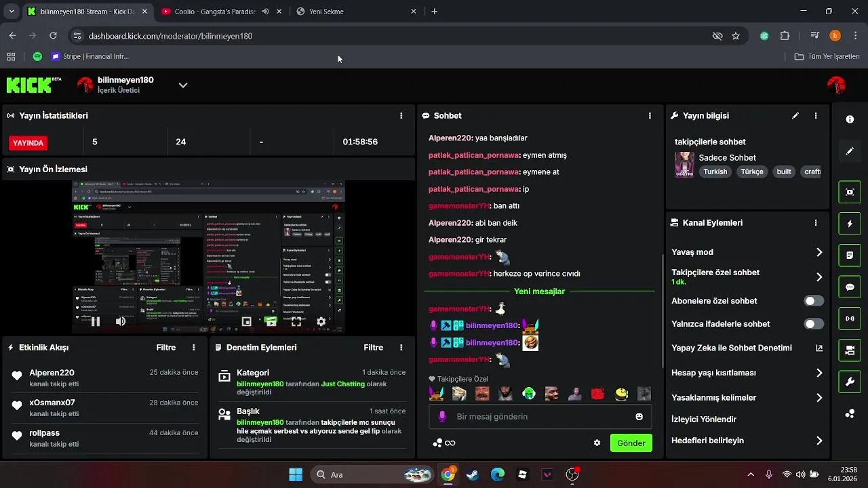Open the stream info sidebar icon
The image size is (868, 488).
pos(850,119)
